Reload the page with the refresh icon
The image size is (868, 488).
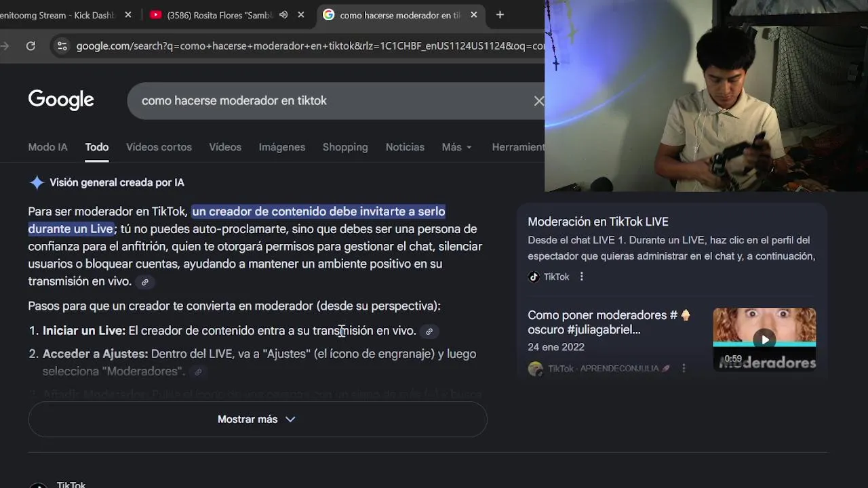[x=31, y=46]
